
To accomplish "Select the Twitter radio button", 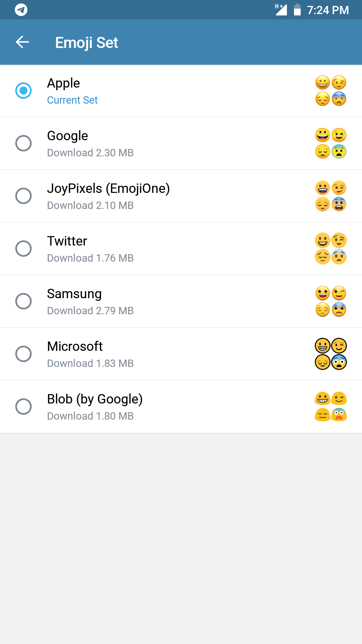I will coord(23,249).
